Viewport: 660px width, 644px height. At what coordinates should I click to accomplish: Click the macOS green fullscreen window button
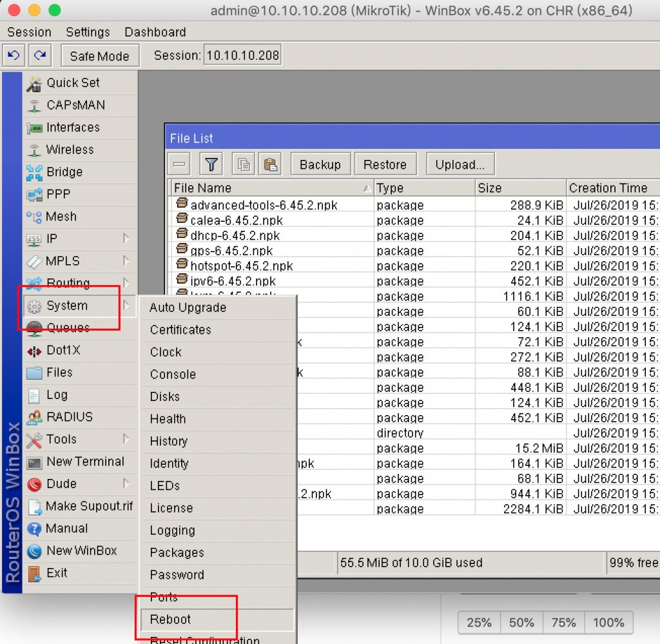54,10
